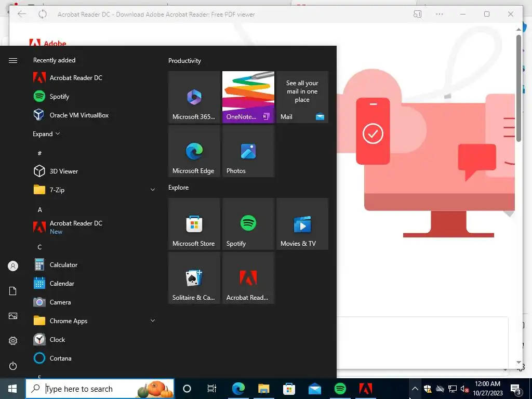Expand the Recently added list
532x399 pixels.
[x=46, y=134]
